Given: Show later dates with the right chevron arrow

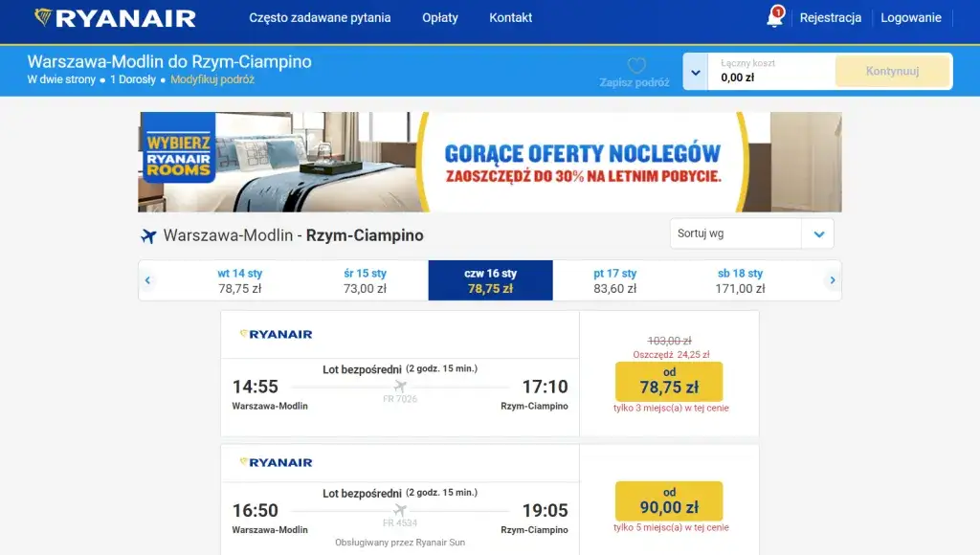Looking at the screenshot, I should point(832,279).
